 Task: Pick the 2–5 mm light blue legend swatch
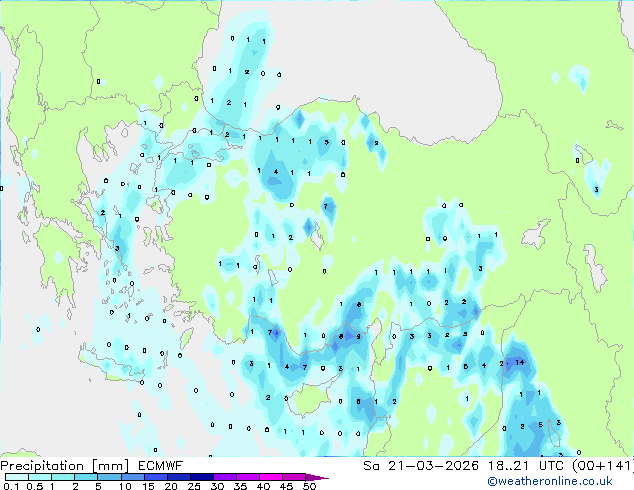click(86, 477)
